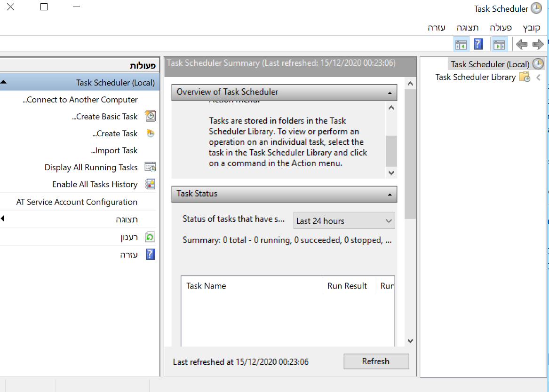
Task: Click the green refresh icon beside רענון
Action: click(x=150, y=237)
